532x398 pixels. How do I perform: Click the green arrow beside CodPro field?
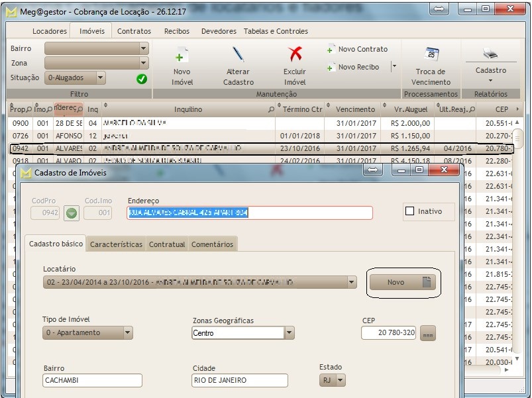click(71, 213)
